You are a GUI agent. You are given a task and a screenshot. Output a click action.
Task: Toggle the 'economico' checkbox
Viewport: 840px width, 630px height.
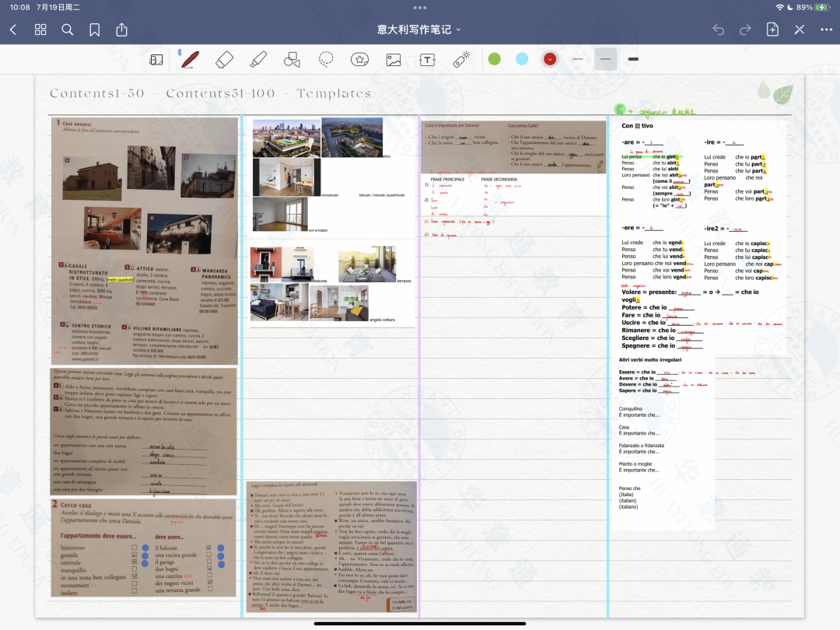pyautogui.click(x=135, y=584)
